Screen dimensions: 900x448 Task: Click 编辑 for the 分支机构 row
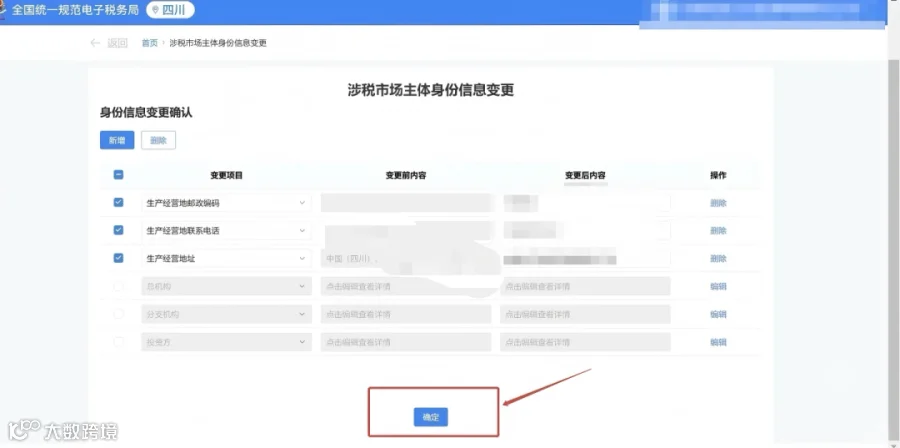718,314
